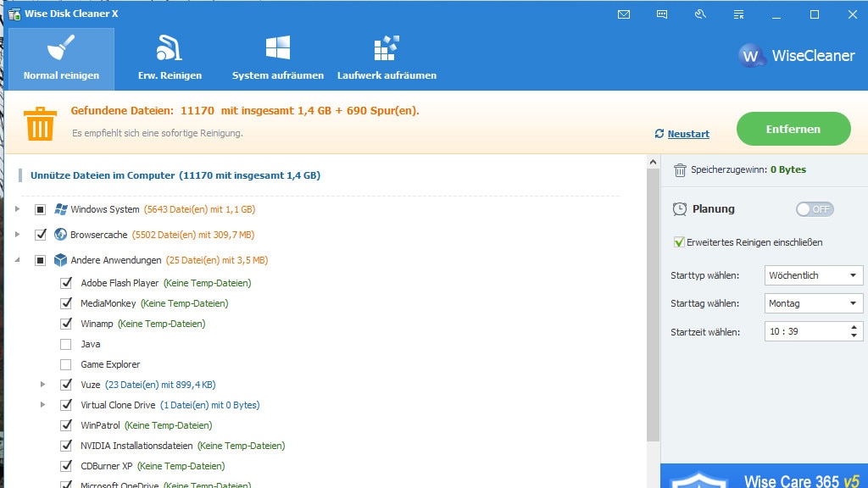The image size is (868, 488).
Task: Disable Erweitertes Reinigen einschließen
Action: point(679,242)
